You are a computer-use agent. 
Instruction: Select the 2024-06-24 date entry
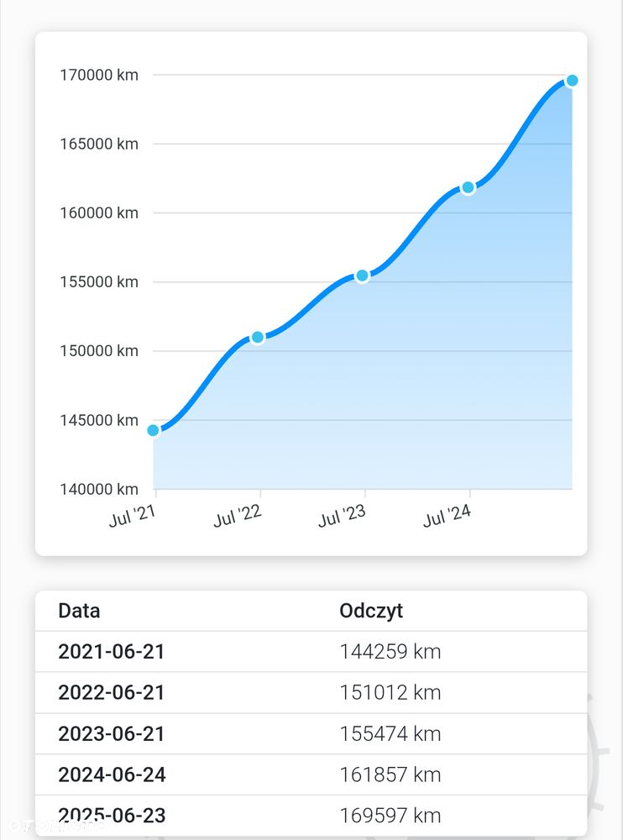click(x=112, y=774)
